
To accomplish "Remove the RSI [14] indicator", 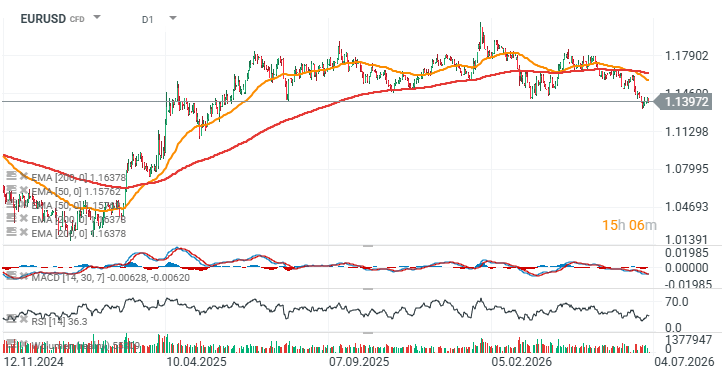I will (23, 319).
